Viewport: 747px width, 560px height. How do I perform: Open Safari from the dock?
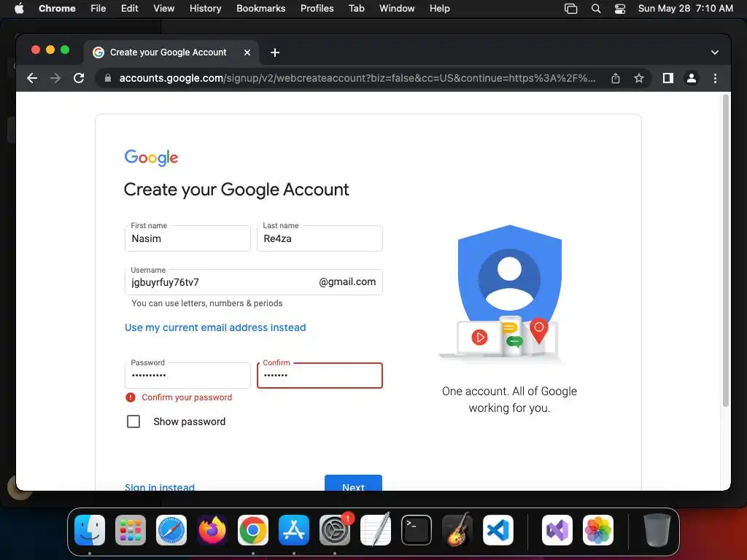coord(171,530)
